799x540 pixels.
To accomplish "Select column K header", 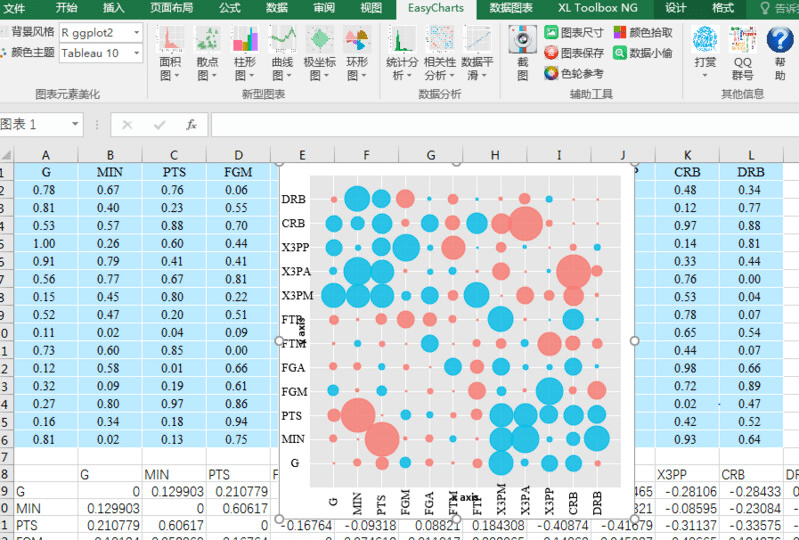I will pos(687,155).
